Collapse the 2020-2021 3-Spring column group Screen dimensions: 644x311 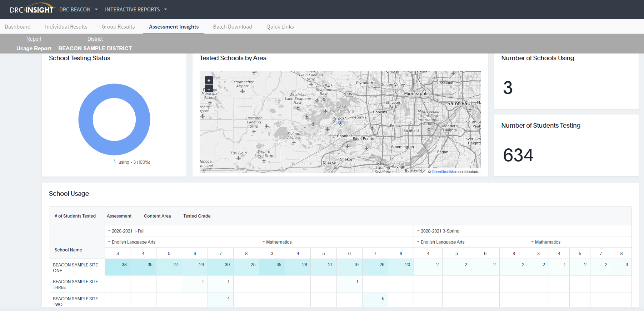(418, 231)
